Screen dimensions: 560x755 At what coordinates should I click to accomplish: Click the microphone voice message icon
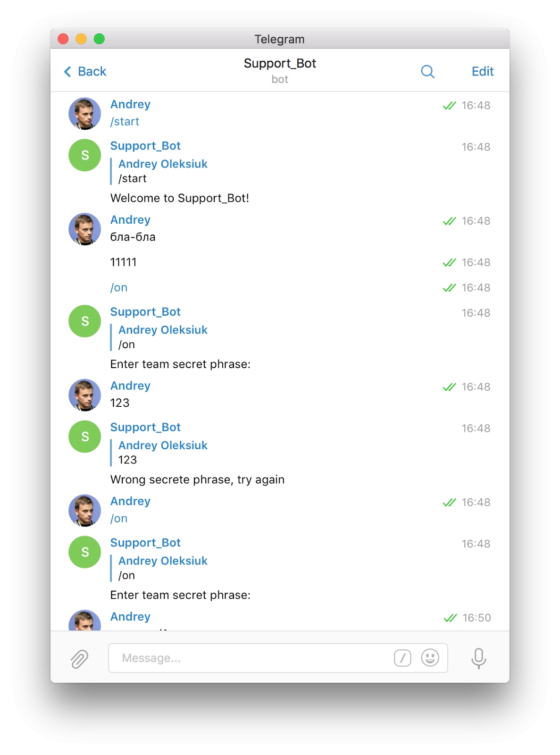pos(478,658)
